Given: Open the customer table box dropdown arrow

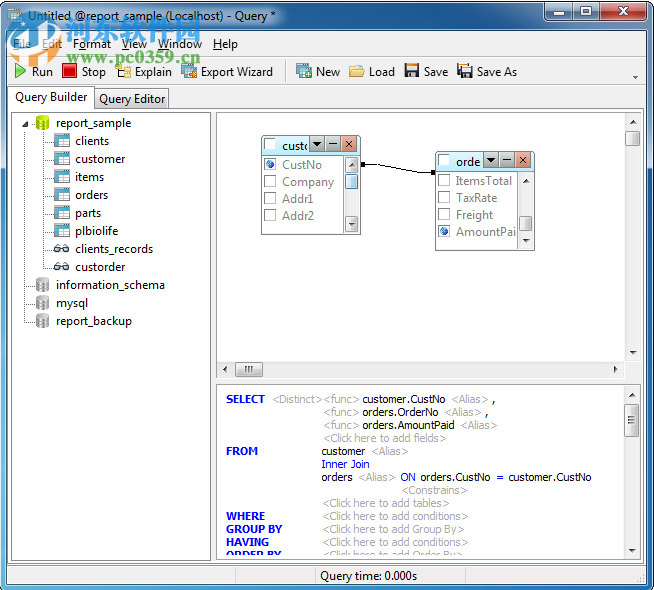Looking at the screenshot, I should click(316, 145).
